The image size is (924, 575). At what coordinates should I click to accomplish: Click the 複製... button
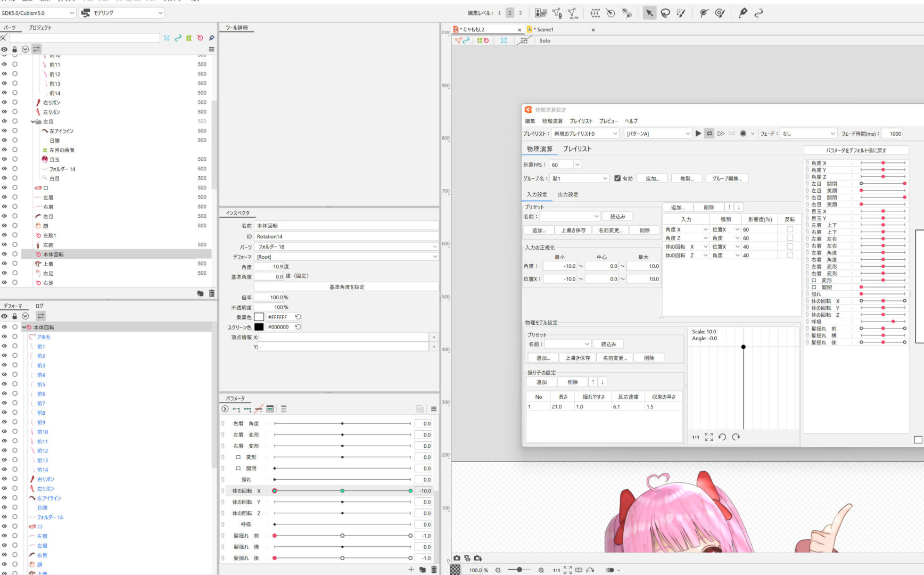(687, 178)
